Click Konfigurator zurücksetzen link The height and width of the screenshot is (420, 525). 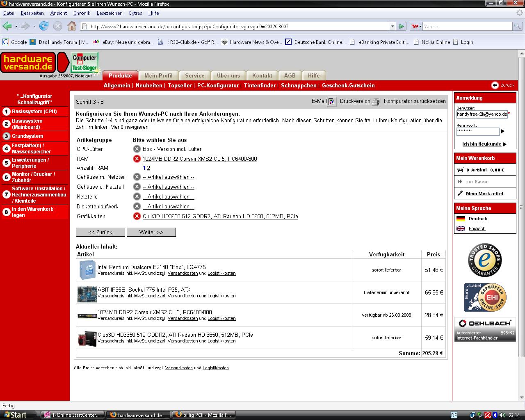click(415, 101)
